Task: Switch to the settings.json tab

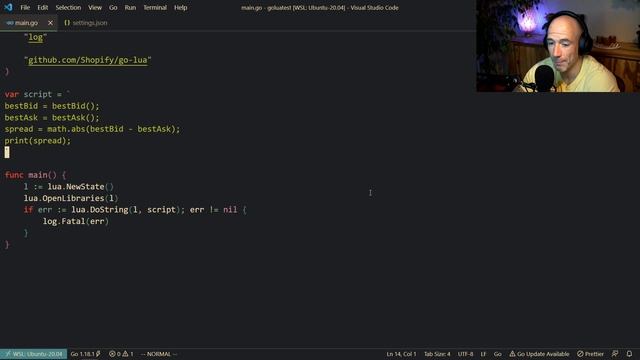Action: coord(86,23)
